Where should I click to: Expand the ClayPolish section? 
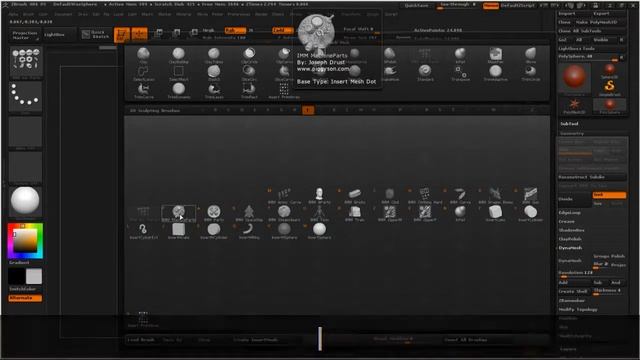click(570, 239)
